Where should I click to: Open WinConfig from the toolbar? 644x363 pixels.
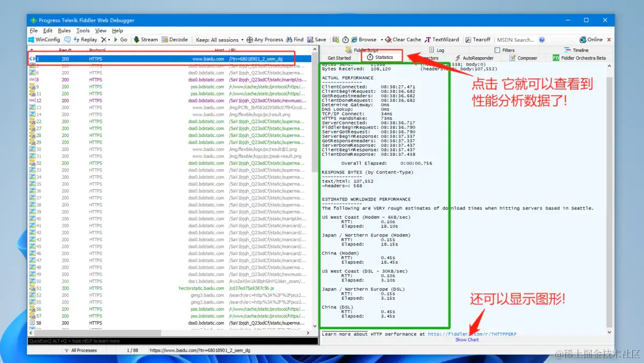point(44,40)
